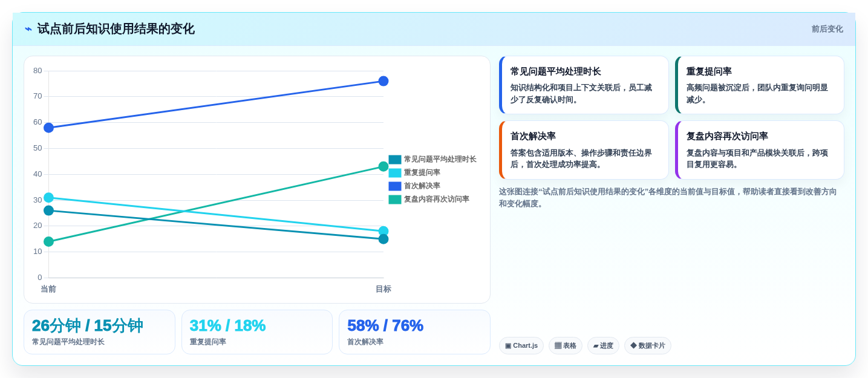
Task: Click the 前后变化 label in header
Action: point(827,29)
